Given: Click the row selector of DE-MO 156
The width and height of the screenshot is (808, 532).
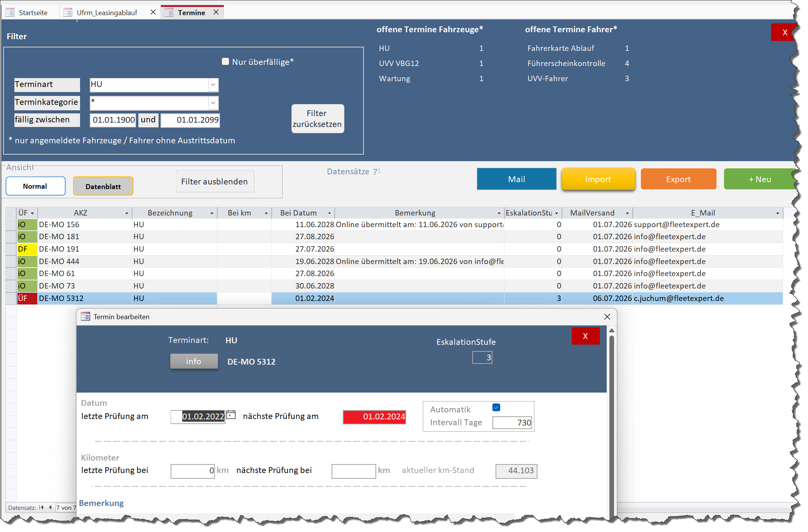Looking at the screenshot, I should [11, 224].
